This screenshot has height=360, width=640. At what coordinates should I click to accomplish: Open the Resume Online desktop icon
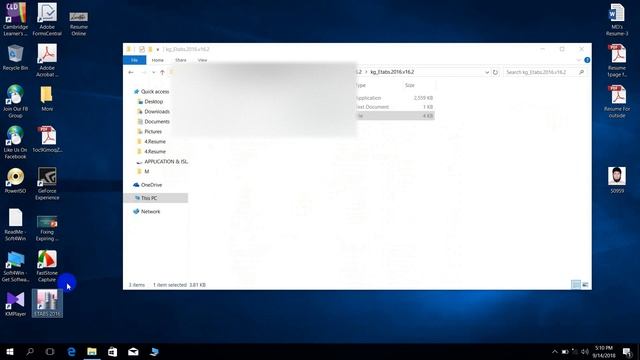[79, 24]
